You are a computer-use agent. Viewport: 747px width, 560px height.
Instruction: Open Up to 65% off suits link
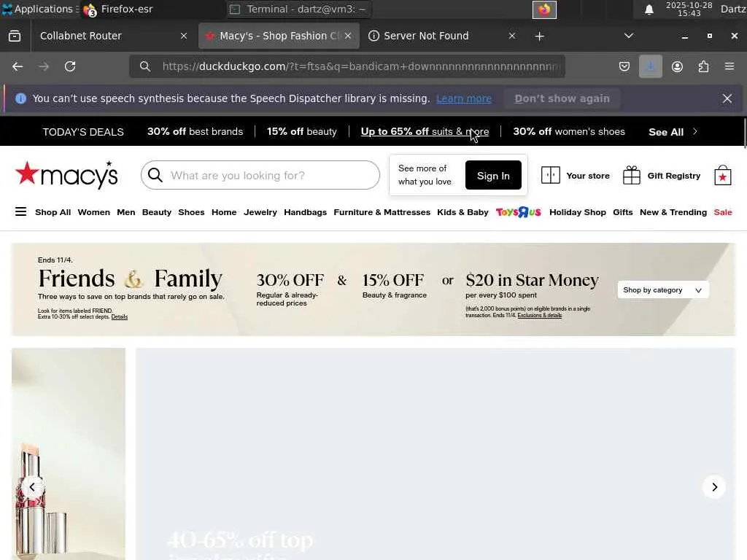pos(425,131)
